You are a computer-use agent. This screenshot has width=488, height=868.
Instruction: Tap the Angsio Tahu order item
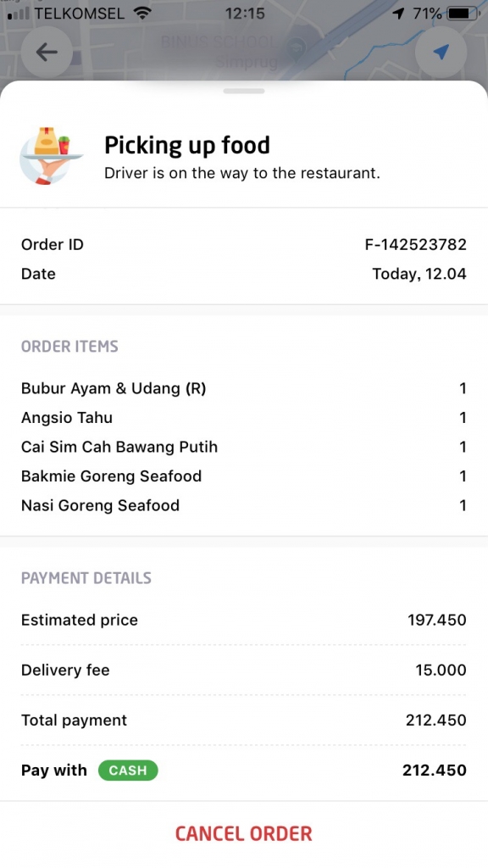coord(244,417)
